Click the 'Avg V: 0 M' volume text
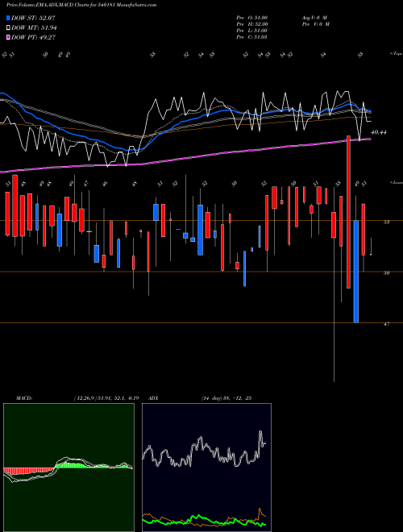The image size is (403, 532). (314, 18)
